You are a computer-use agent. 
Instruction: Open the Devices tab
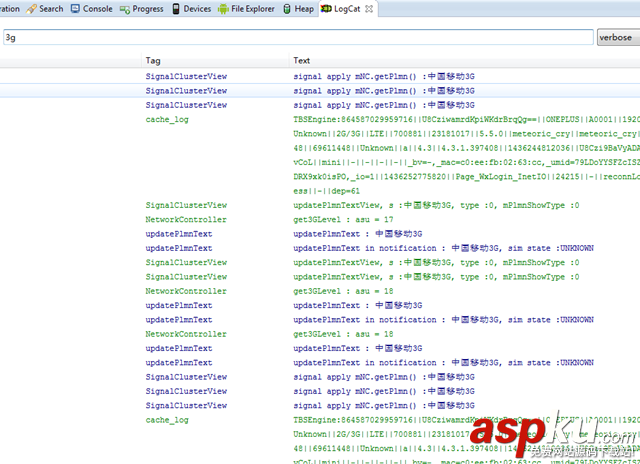pos(197,9)
